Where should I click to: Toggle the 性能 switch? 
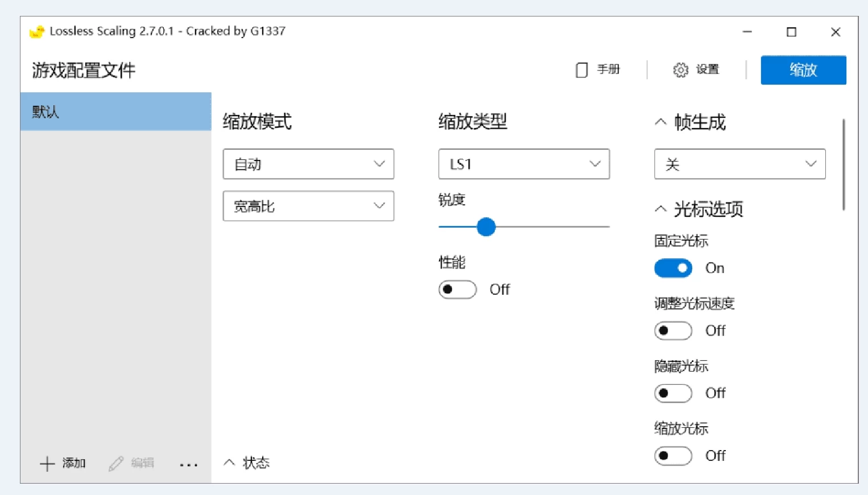tap(457, 290)
